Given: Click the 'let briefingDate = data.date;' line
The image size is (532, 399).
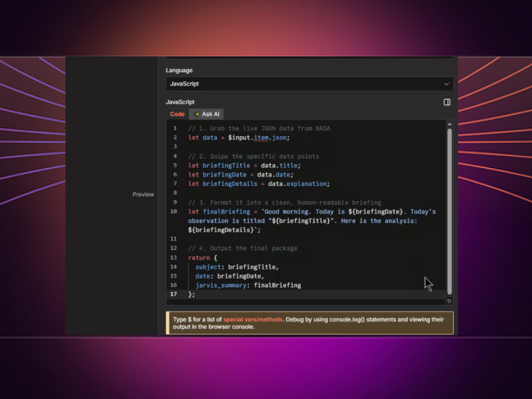Looking at the screenshot, I should coord(241,174).
